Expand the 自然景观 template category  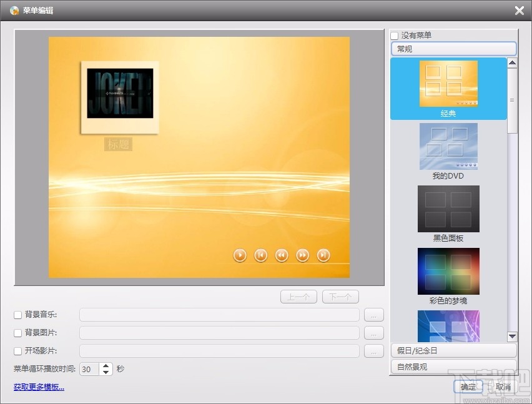(x=453, y=367)
